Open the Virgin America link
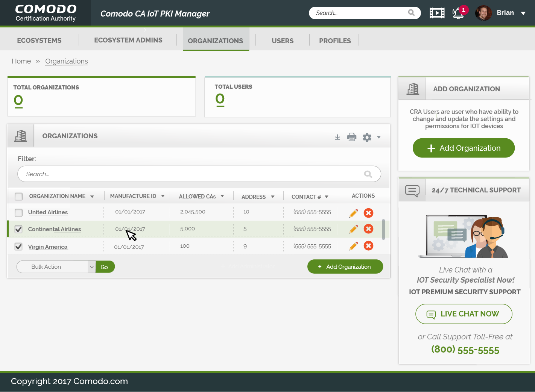The image size is (535, 392). pos(48,247)
